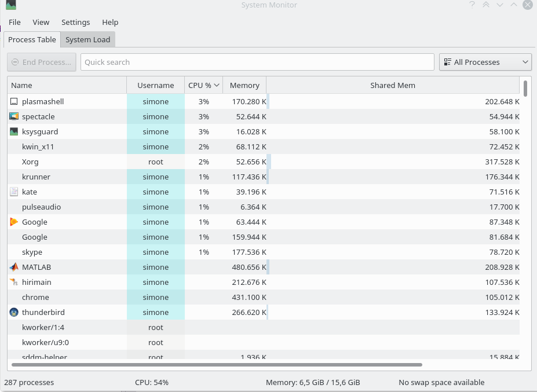Click MATLAB memory value 480.656 K
Screen dimensions: 537x392
coord(249,267)
